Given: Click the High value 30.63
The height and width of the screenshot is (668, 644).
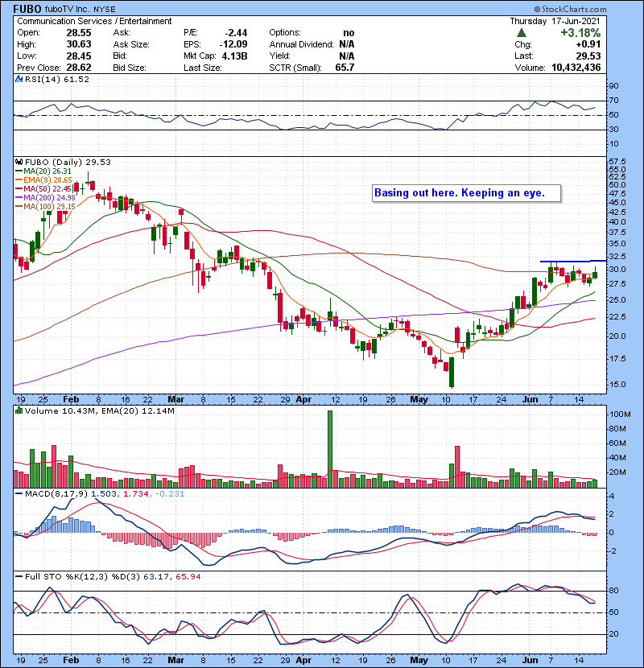Looking at the screenshot, I should pyautogui.click(x=79, y=44).
